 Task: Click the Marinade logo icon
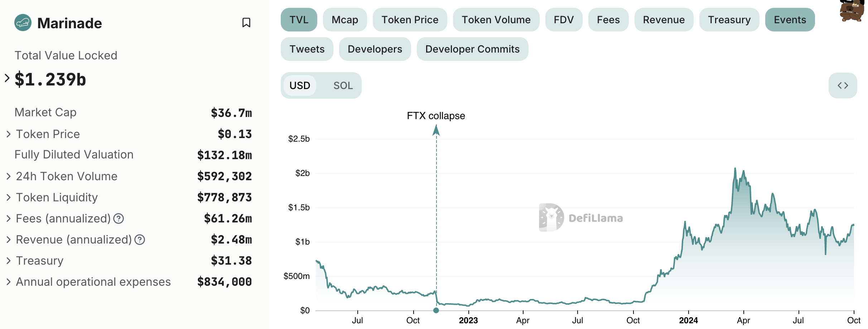(23, 23)
